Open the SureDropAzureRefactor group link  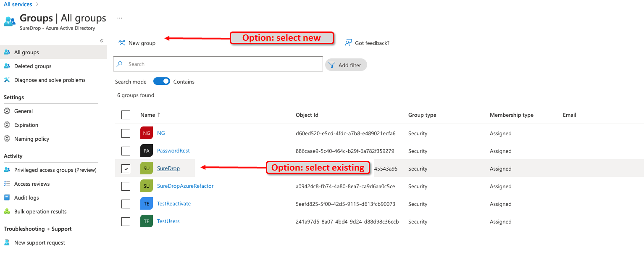(185, 186)
